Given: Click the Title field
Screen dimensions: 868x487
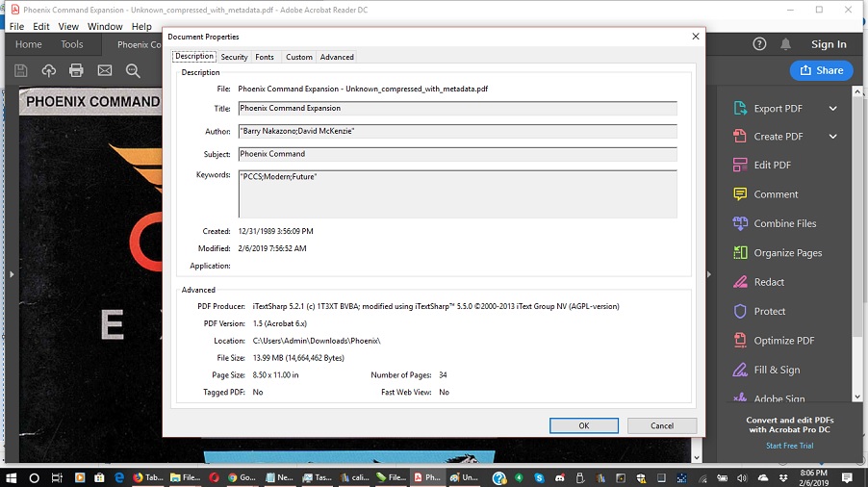Looking at the screenshot, I should pyautogui.click(x=457, y=109).
